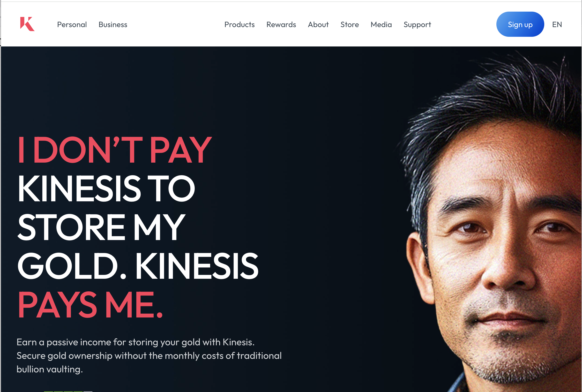Click the green rating stars strip
The width and height of the screenshot is (582, 392).
coord(68,391)
